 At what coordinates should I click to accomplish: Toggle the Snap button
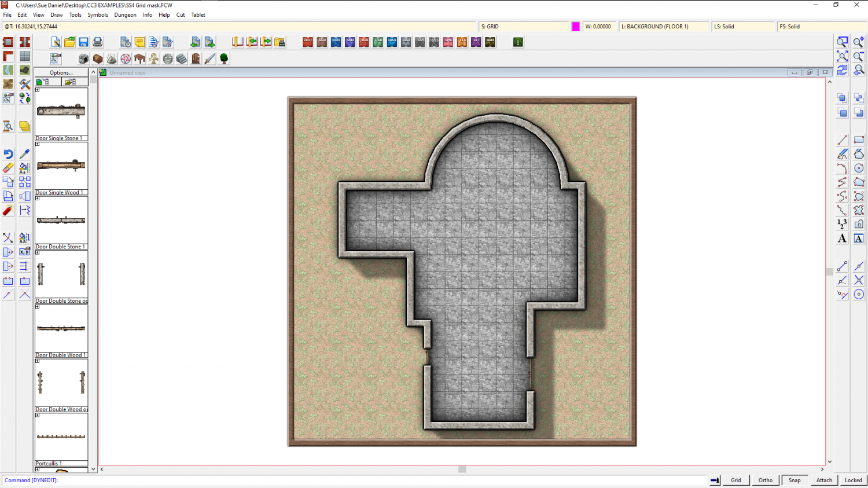(x=795, y=480)
